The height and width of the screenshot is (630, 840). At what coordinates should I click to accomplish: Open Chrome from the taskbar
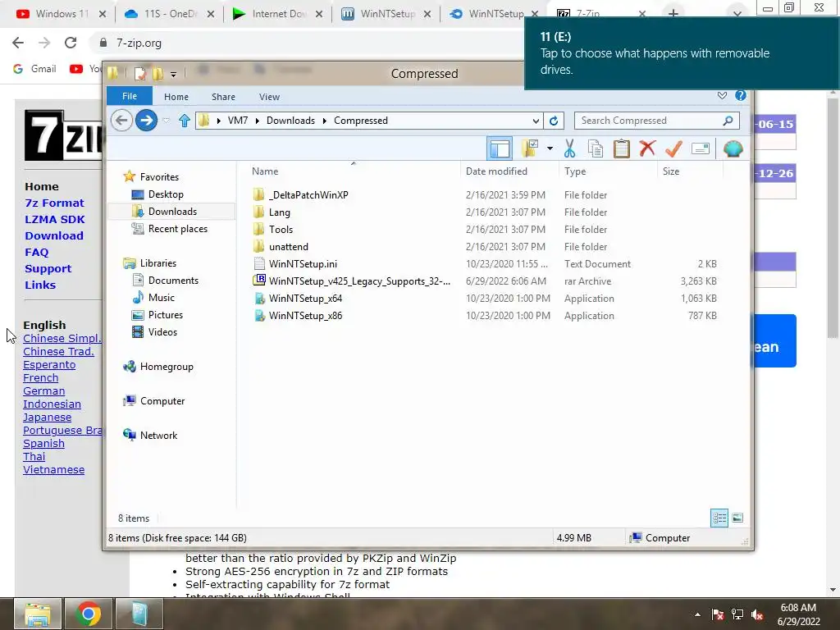(x=88, y=614)
